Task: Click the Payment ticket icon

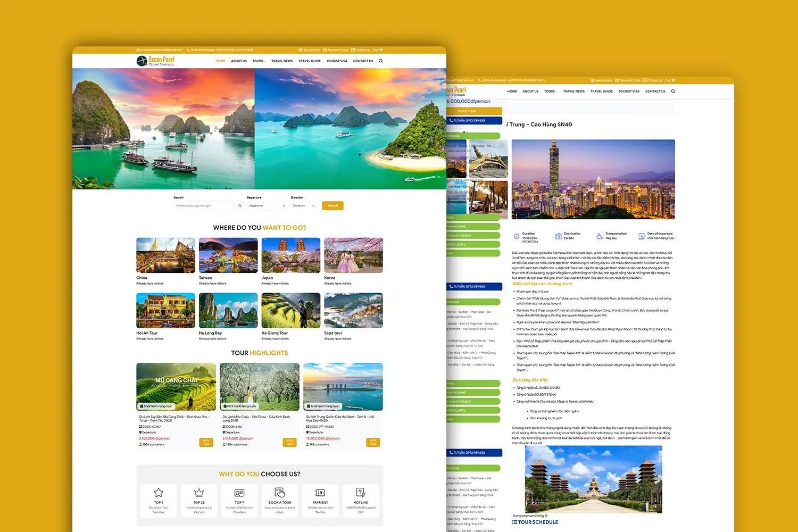Action: [320, 493]
